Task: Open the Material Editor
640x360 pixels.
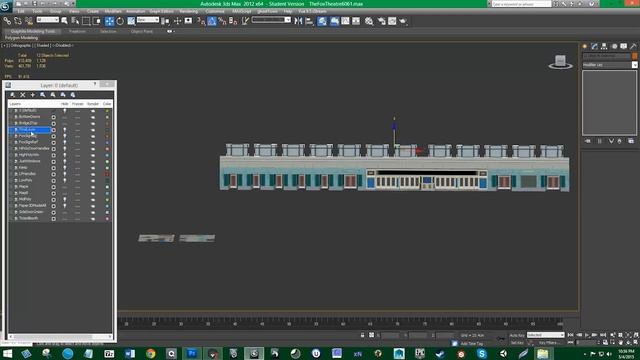Action: point(369,21)
